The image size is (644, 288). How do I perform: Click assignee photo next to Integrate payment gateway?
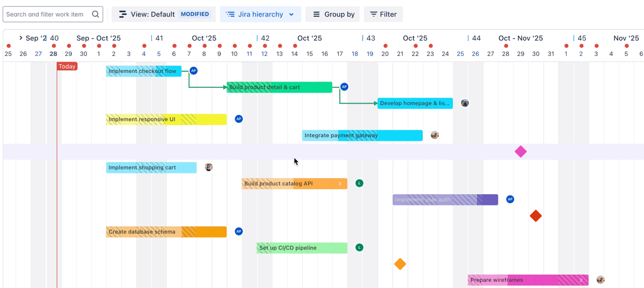pyautogui.click(x=435, y=135)
